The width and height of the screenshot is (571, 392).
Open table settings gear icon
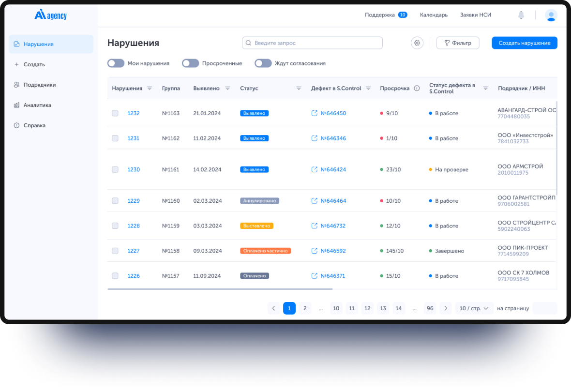(x=417, y=43)
